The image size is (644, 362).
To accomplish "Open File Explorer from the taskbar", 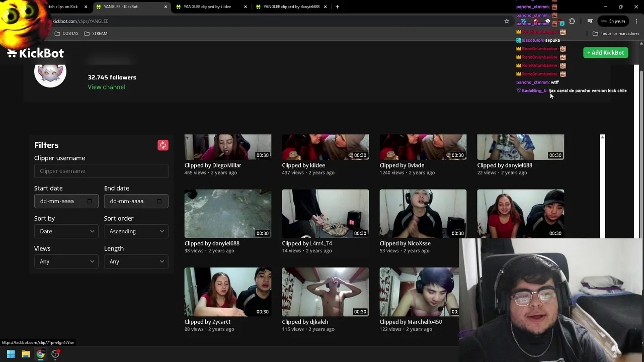I will (26, 354).
